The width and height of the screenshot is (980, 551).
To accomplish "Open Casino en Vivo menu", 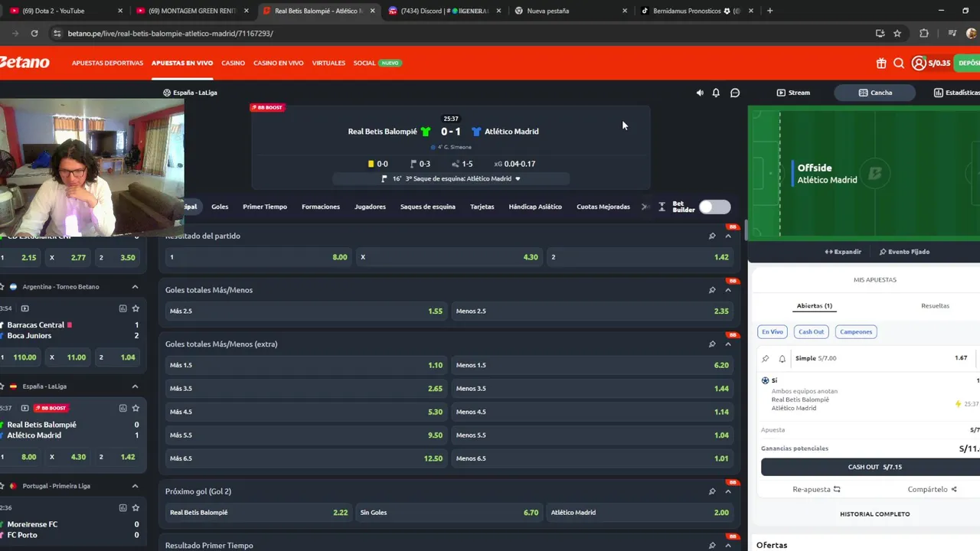I will 279,63.
